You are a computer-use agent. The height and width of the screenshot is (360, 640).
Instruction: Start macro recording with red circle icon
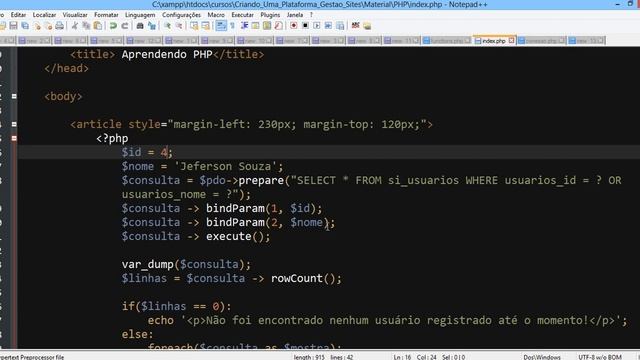(293, 26)
